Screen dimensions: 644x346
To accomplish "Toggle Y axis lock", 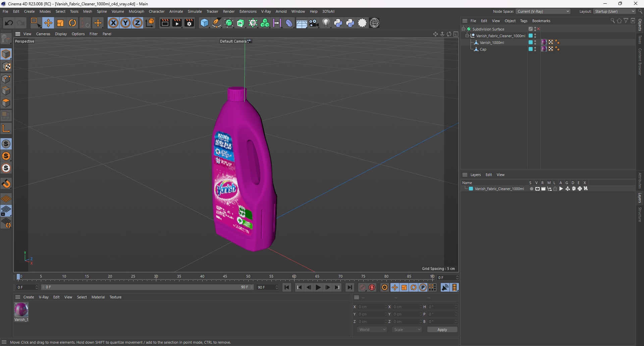I will pyautogui.click(x=125, y=23).
